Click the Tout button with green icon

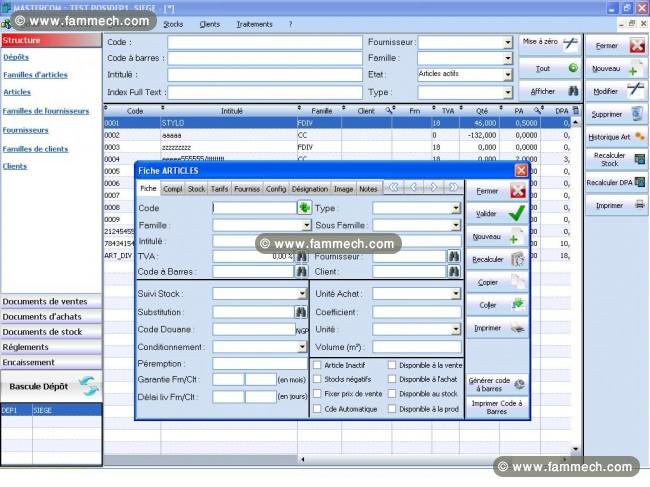(x=550, y=68)
